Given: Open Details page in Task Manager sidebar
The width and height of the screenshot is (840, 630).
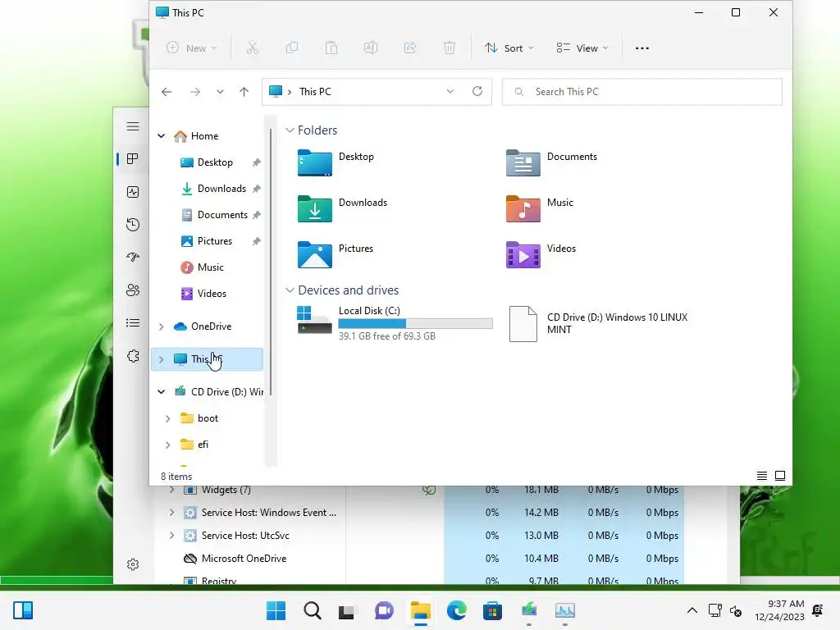Looking at the screenshot, I should (133, 323).
